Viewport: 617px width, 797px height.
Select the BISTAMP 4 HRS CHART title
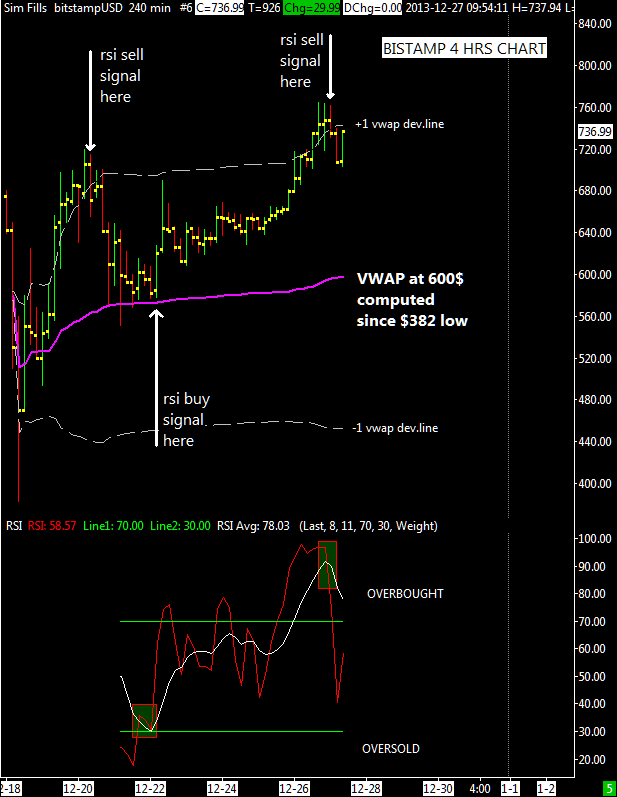click(x=465, y=49)
